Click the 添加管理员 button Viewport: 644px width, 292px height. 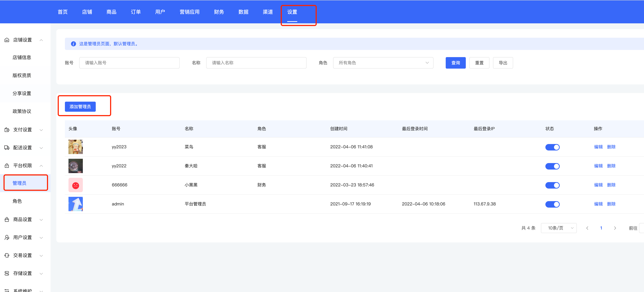tap(80, 107)
